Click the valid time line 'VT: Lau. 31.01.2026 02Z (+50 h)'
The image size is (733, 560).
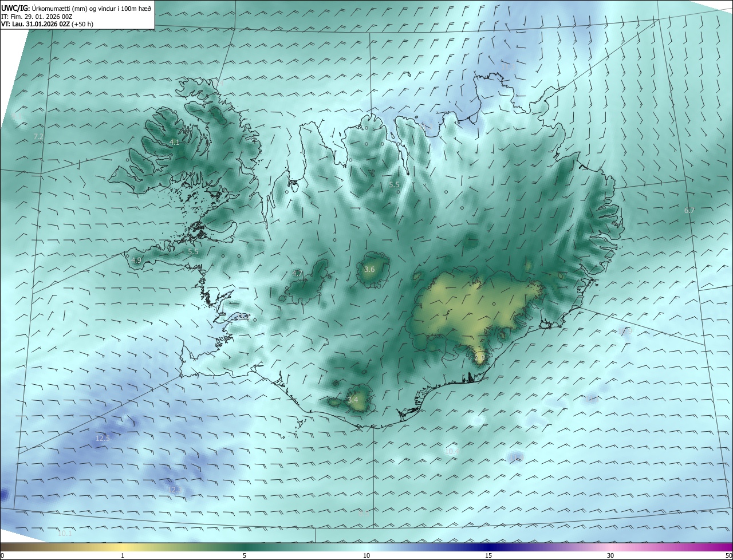pos(47,24)
